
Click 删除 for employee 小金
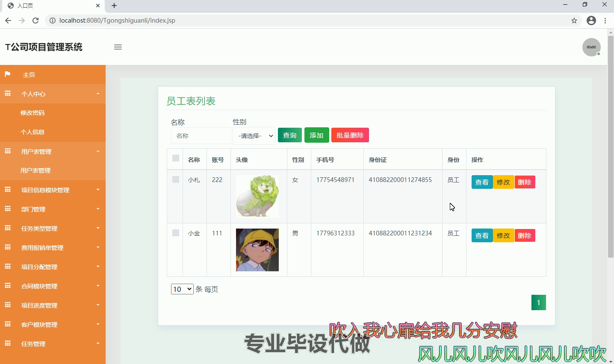(525, 235)
